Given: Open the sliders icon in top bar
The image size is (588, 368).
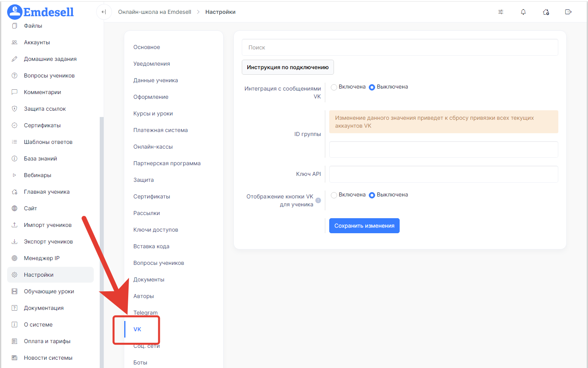Looking at the screenshot, I should [x=501, y=12].
